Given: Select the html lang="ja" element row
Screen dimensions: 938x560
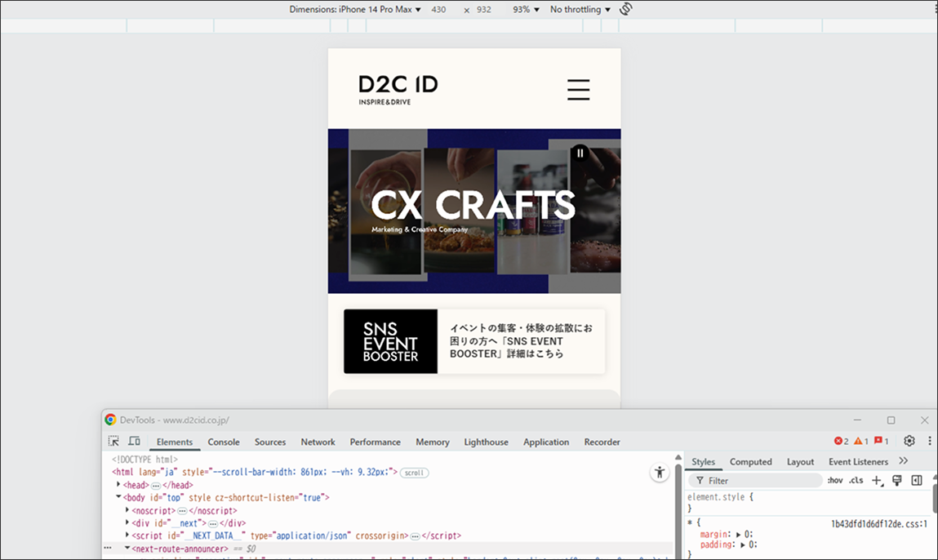Looking at the screenshot, I should point(254,472).
